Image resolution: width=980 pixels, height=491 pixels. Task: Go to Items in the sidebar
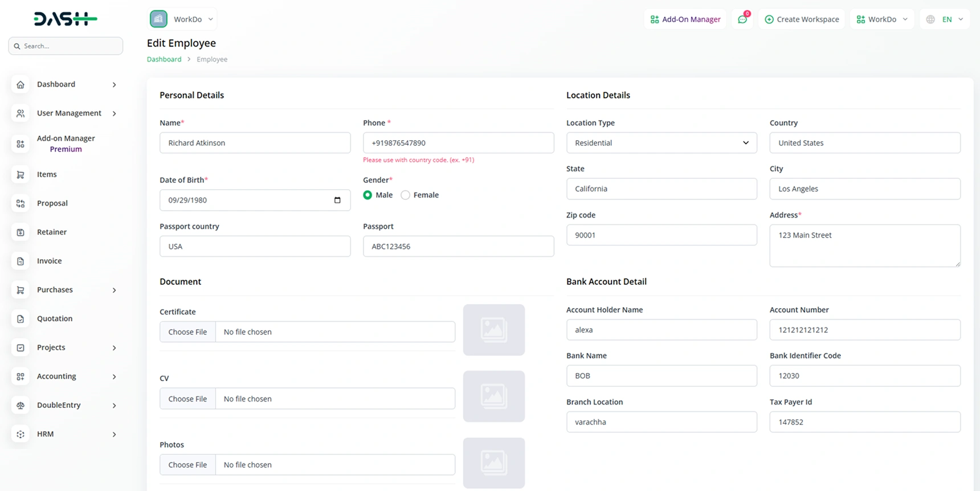pos(47,175)
